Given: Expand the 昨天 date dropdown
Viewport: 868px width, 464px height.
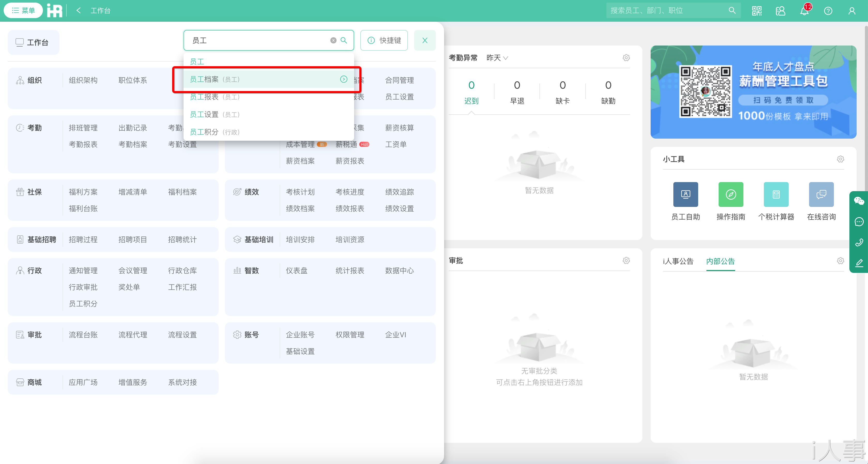Looking at the screenshot, I should point(497,58).
